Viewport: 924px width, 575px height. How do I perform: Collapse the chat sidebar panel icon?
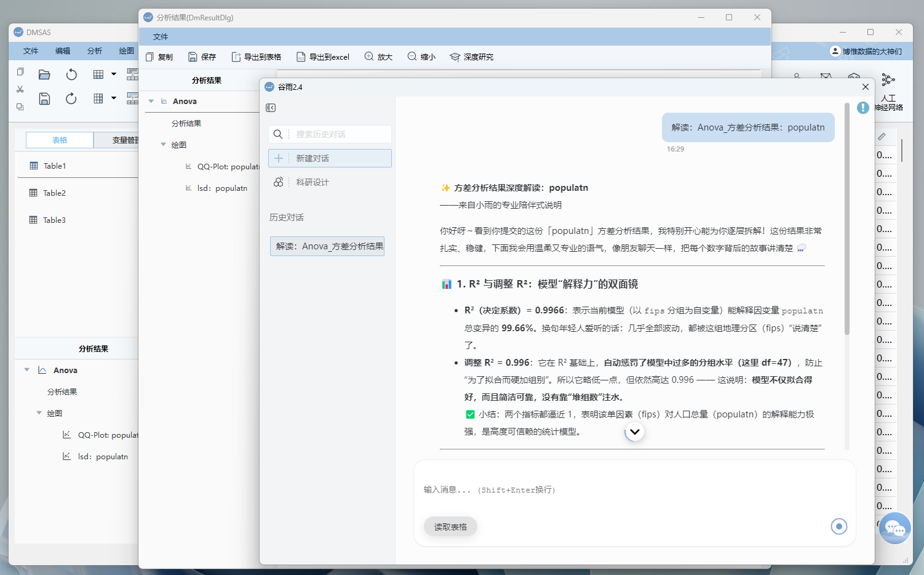click(271, 108)
